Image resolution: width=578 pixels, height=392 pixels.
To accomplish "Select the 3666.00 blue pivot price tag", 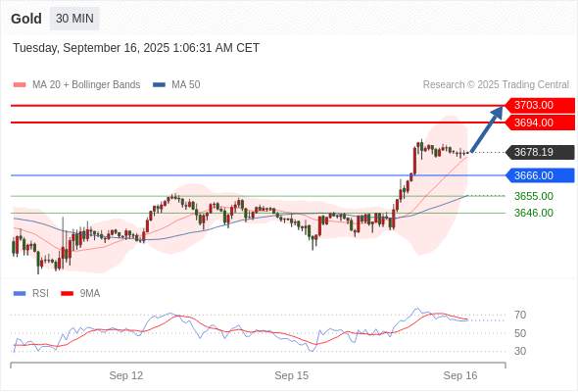I will (x=540, y=175).
